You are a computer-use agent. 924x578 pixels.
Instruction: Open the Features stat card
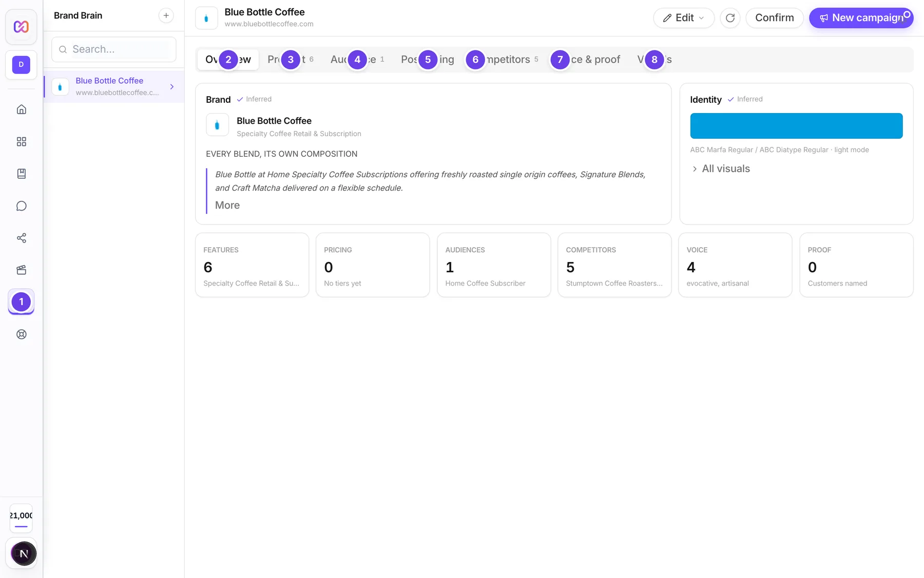point(252,265)
